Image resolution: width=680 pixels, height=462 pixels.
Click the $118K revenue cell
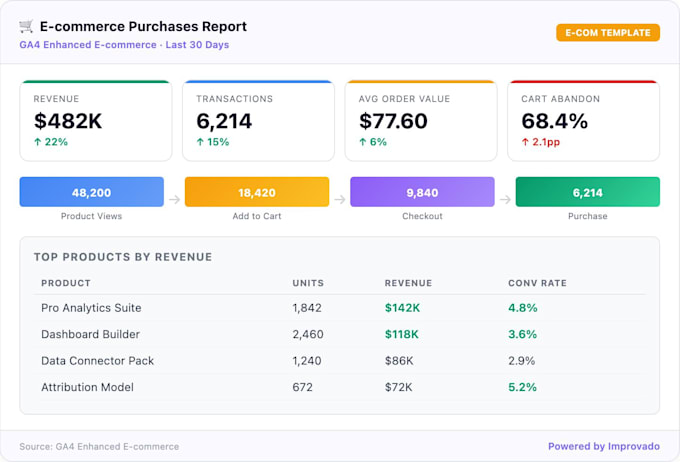point(402,334)
